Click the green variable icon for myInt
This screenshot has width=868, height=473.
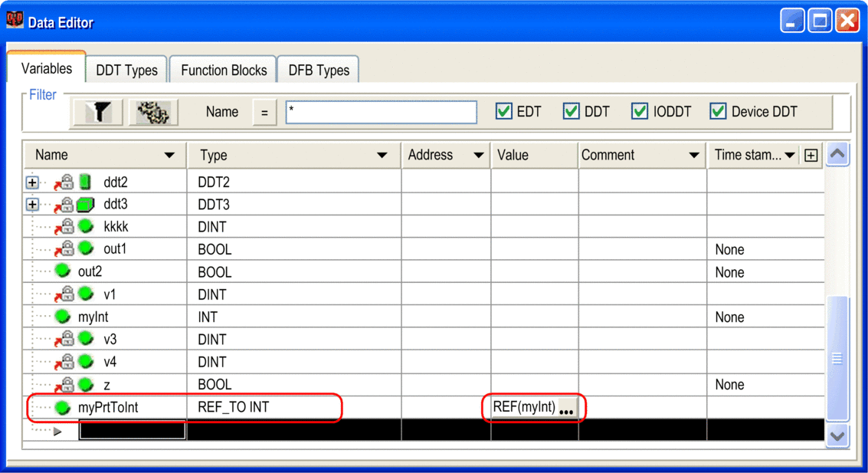click(x=63, y=317)
